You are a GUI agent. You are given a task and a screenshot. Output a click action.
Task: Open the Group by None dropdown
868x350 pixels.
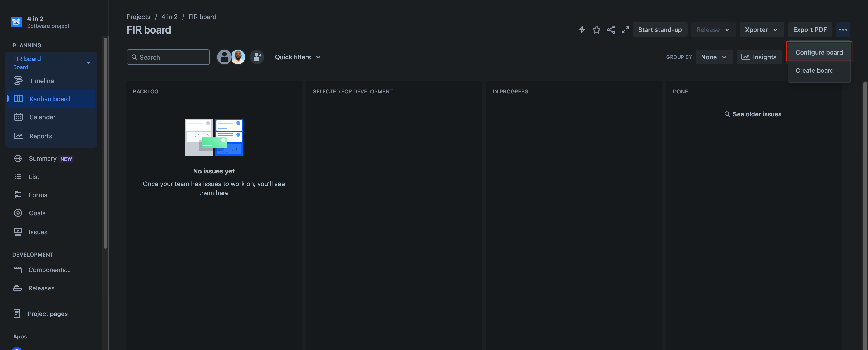714,57
